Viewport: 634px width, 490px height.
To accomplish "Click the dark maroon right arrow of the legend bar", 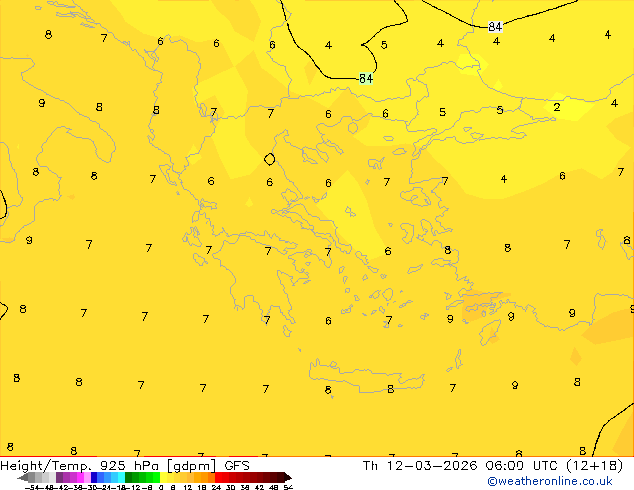I will pos(288,477).
